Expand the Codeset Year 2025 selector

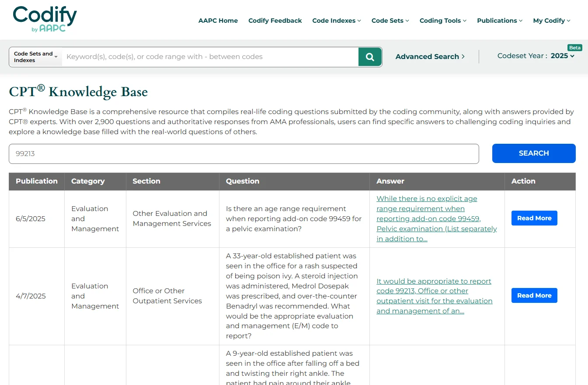tap(562, 56)
